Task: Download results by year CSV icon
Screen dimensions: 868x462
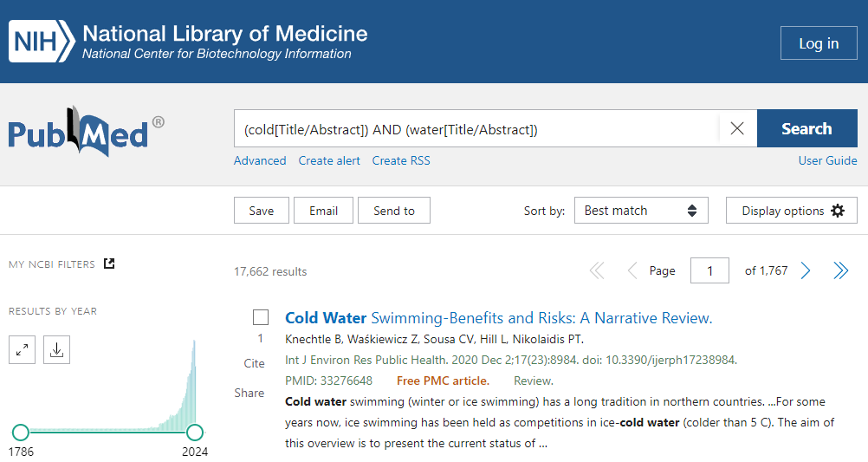Action: [x=56, y=349]
